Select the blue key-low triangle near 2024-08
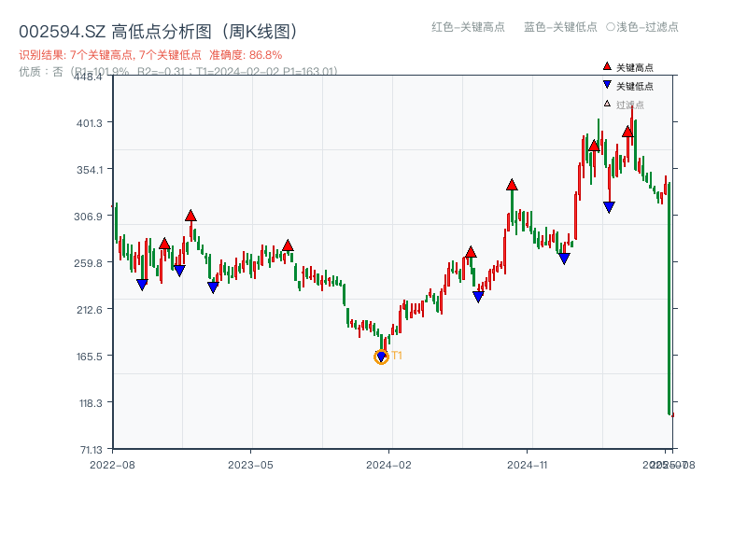The height and width of the screenshot is (560, 747). 478,296
